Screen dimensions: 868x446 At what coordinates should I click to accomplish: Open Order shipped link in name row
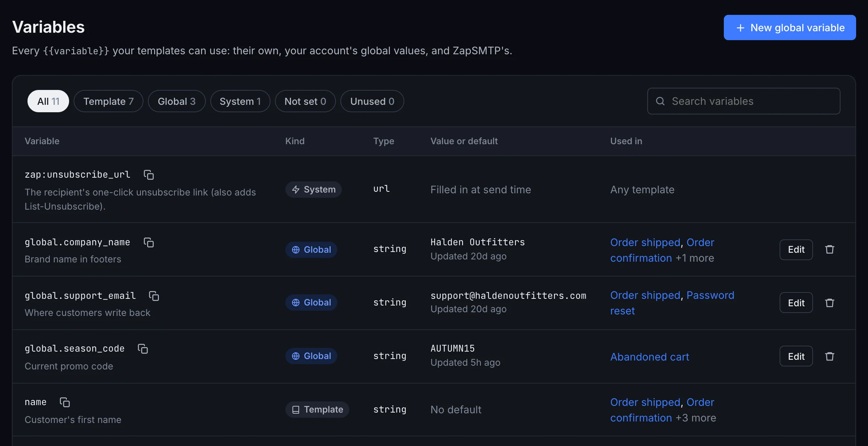645,402
